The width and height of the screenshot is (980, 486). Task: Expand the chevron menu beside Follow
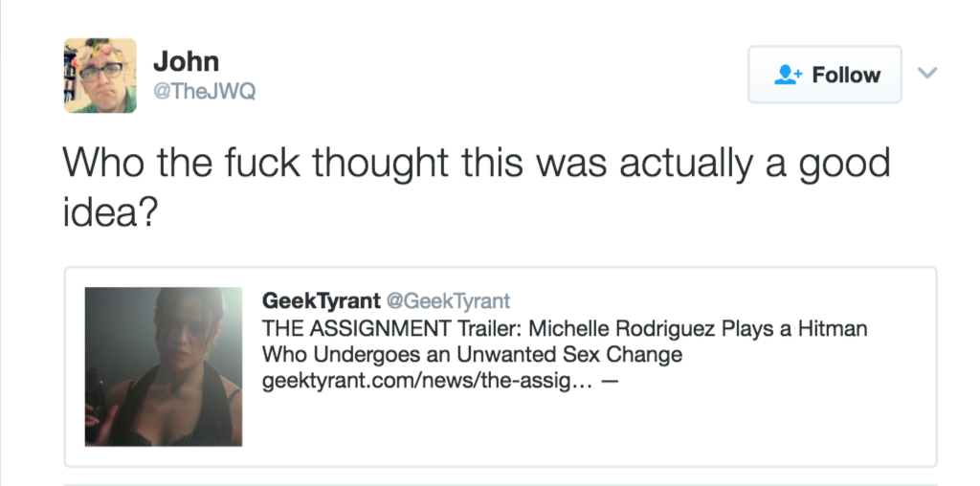pyautogui.click(x=927, y=73)
